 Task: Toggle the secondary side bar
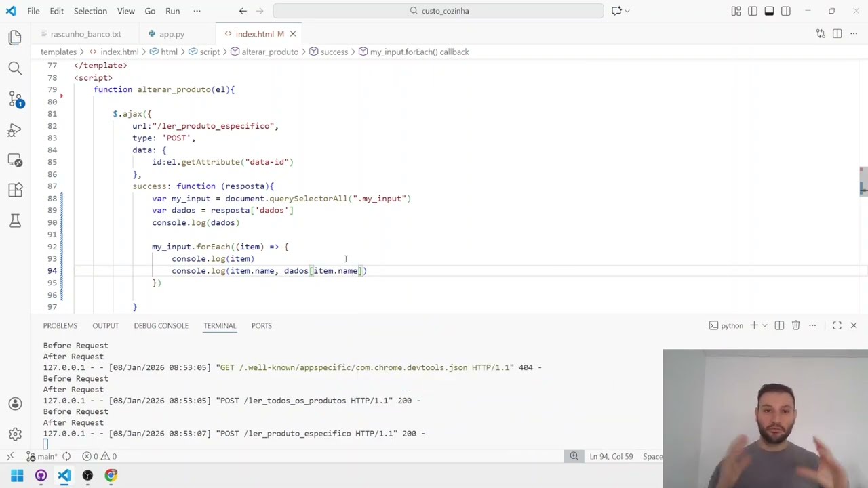tap(786, 11)
